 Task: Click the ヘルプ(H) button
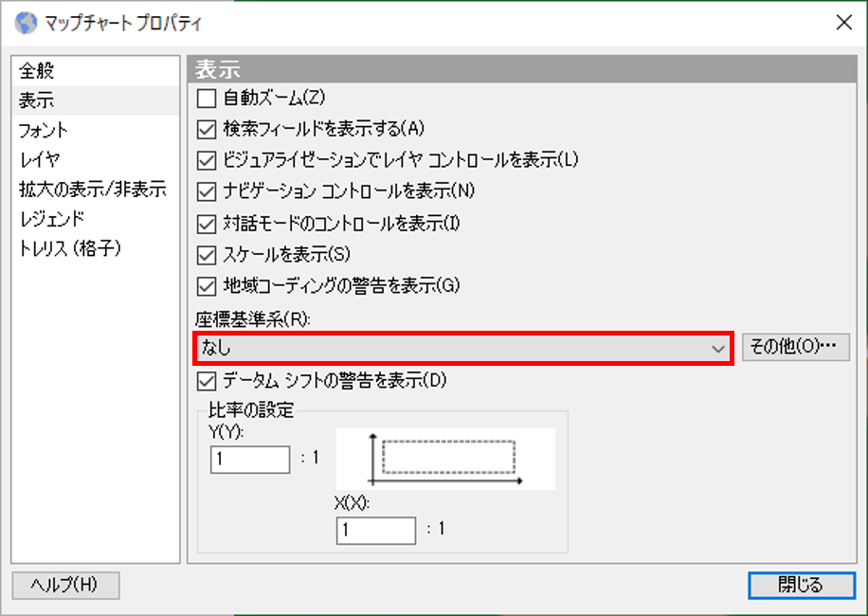[x=66, y=585]
